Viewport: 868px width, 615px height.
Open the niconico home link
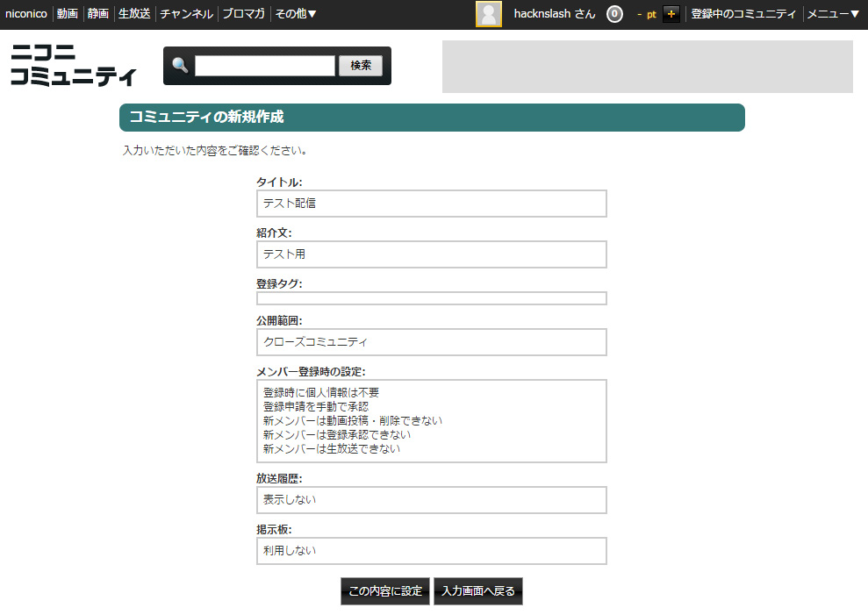(26, 14)
